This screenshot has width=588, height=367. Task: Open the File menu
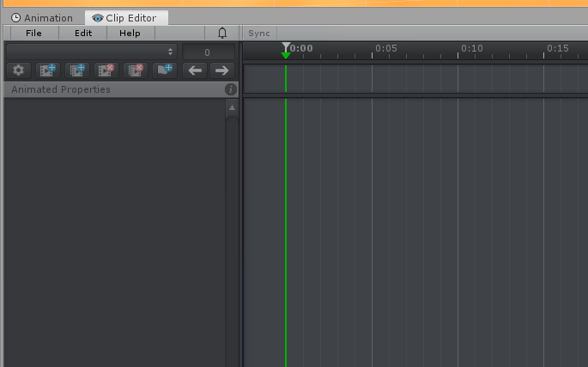pos(33,33)
